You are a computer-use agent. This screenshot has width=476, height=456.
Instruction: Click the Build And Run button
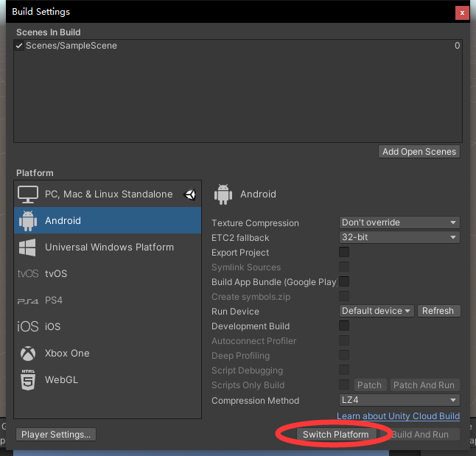(x=420, y=435)
